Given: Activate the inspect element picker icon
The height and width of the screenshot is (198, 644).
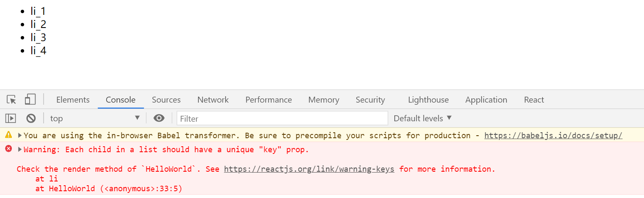Looking at the screenshot, I should pyautogui.click(x=11, y=100).
